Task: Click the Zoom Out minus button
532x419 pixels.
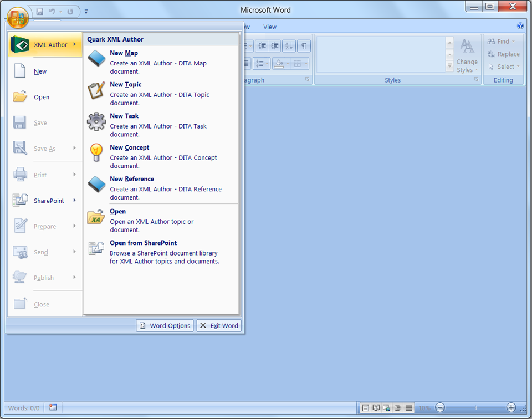Action: point(440,407)
